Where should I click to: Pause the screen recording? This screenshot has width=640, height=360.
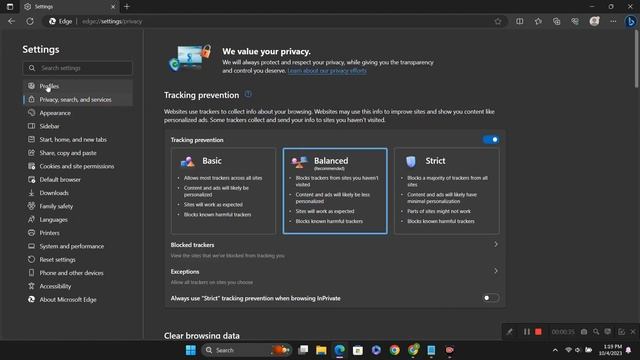(527, 332)
